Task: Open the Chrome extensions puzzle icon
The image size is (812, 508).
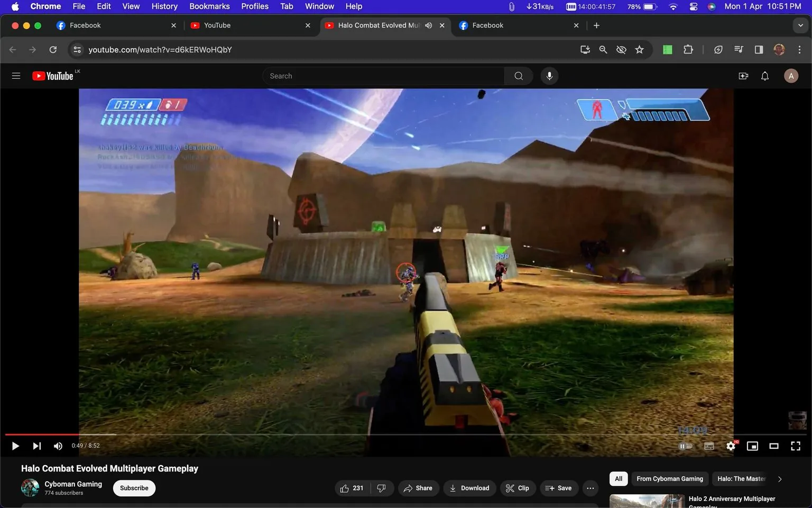Action: pos(688,49)
